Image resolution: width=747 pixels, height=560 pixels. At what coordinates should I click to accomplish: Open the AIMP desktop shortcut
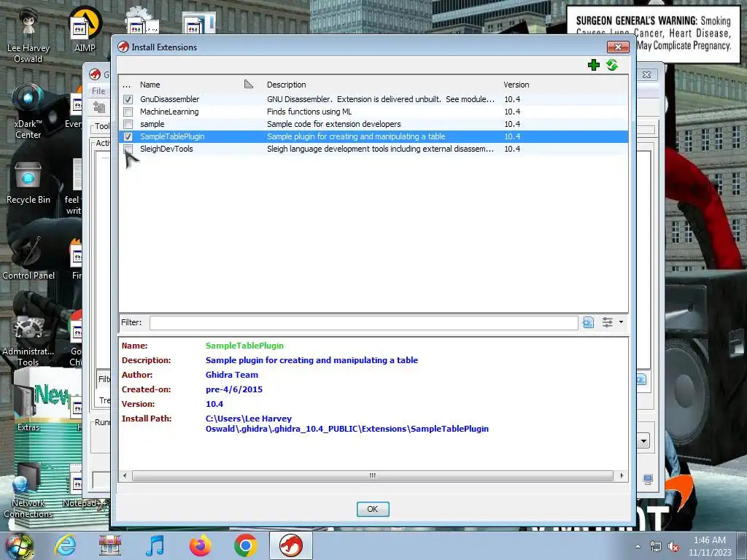(85, 29)
